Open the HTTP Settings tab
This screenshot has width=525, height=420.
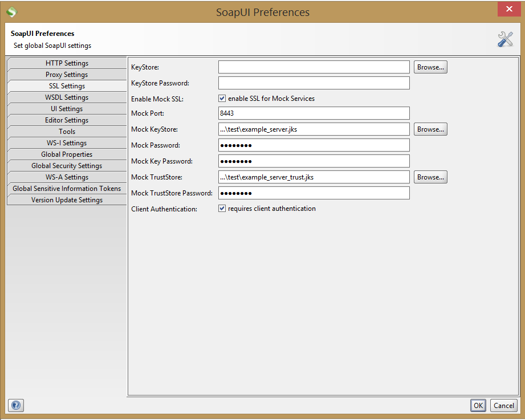point(67,63)
